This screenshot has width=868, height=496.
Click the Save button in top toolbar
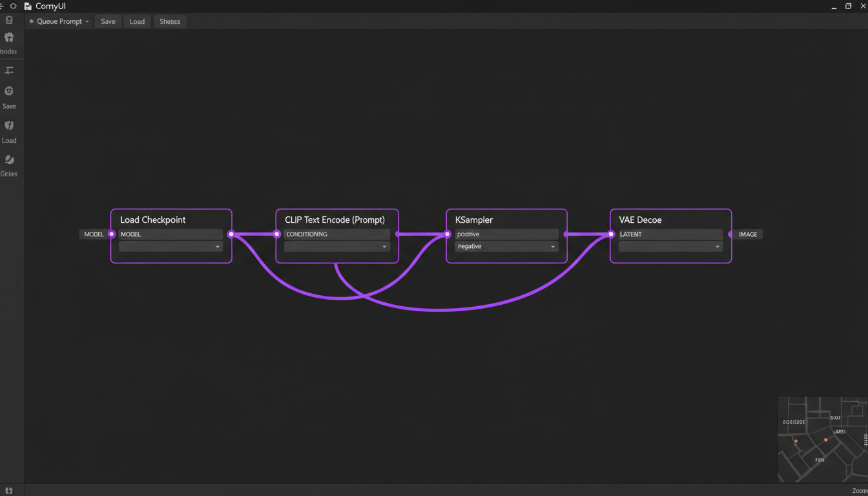tap(108, 21)
